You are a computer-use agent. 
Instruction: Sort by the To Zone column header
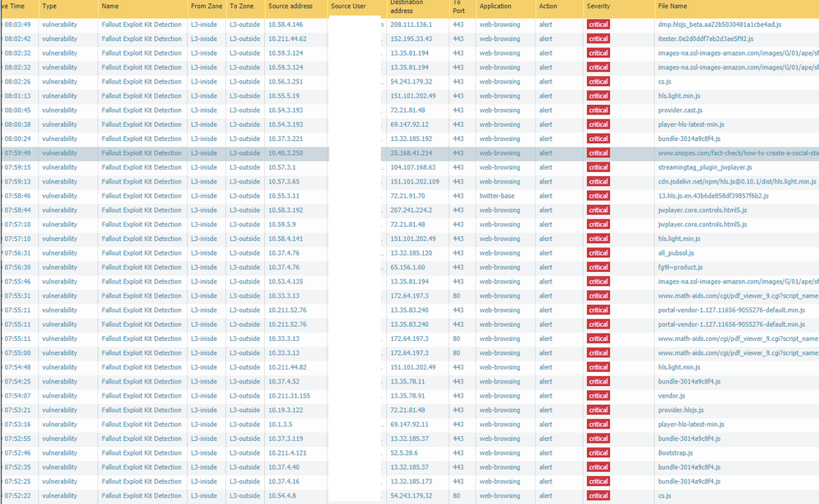click(x=241, y=7)
